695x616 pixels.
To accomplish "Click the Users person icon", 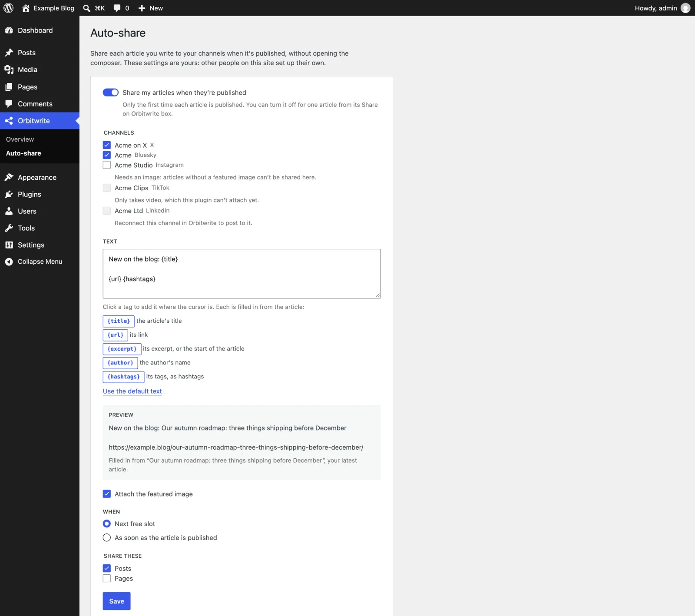I will 9,211.
